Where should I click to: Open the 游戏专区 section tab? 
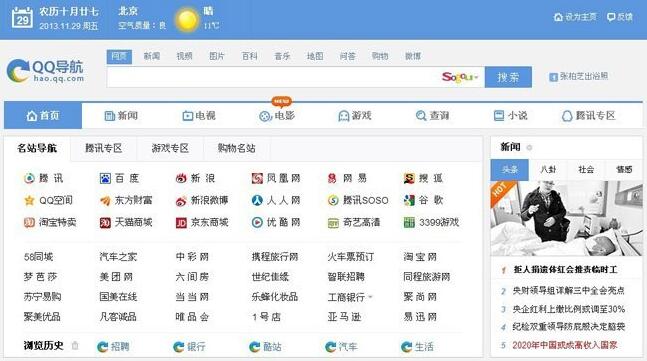click(x=170, y=148)
